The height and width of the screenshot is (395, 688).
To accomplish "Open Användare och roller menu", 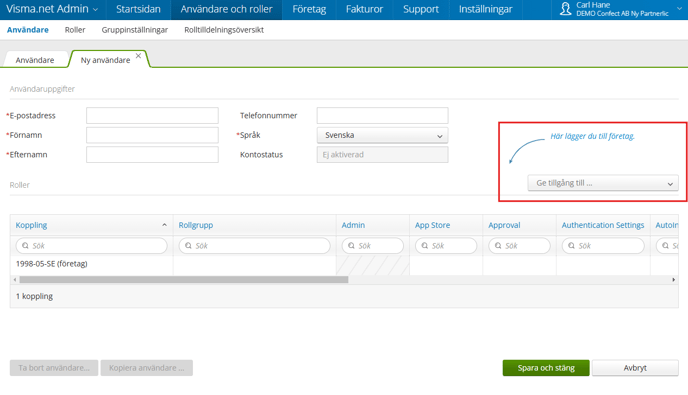I will click(x=226, y=9).
